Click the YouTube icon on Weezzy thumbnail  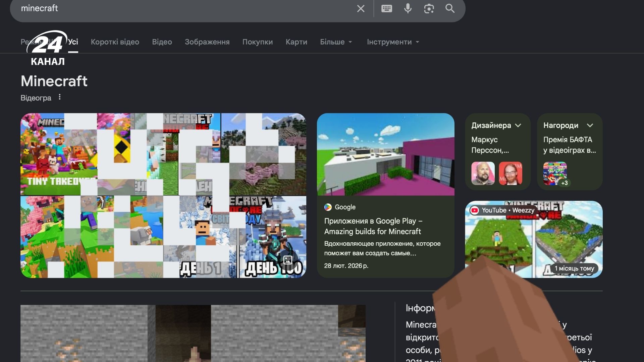(x=474, y=210)
